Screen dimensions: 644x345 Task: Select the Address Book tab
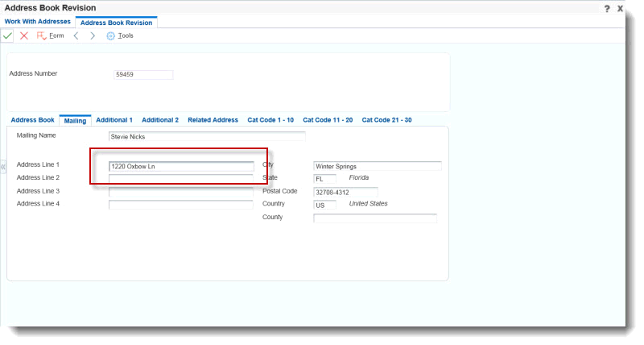(32, 120)
